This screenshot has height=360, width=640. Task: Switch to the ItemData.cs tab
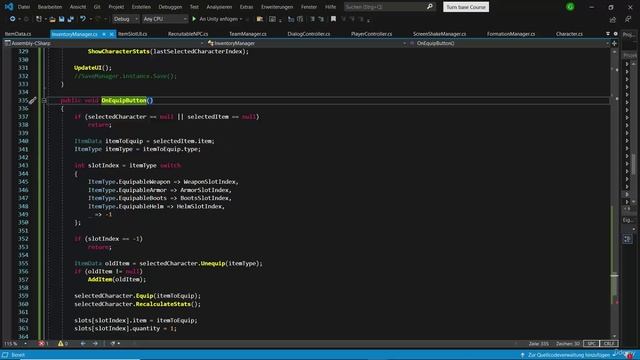(18, 34)
